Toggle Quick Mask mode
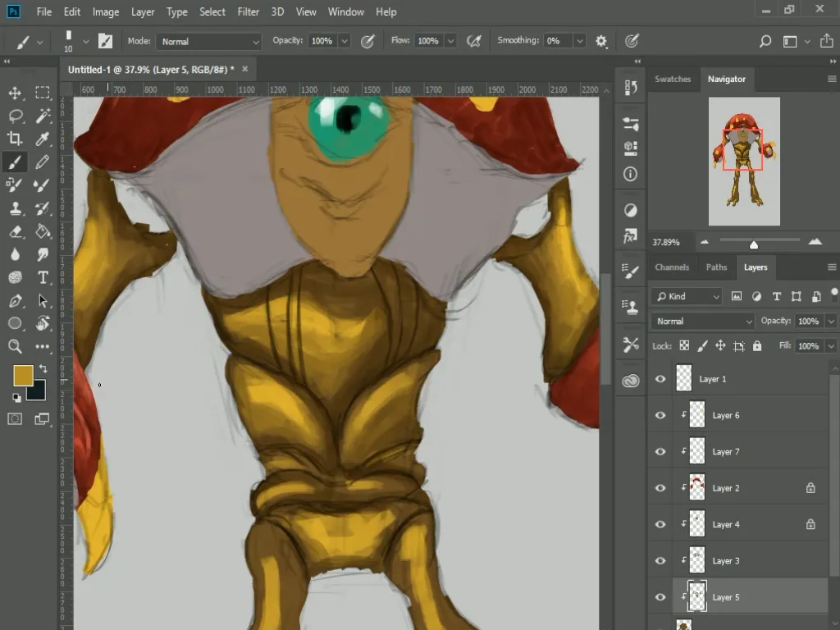This screenshot has height=630, width=840. (15, 419)
